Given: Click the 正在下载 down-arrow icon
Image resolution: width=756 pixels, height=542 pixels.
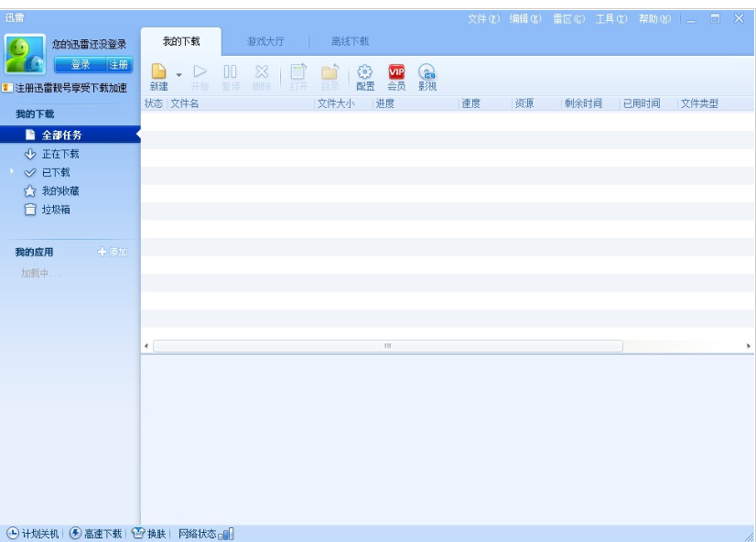Looking at the screenshot, I should pos(30,154).
